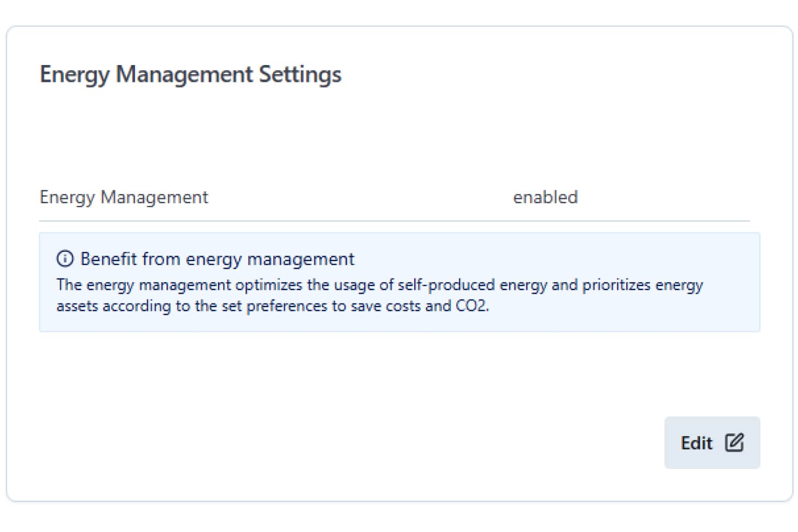This screenshot has width=798, height=532.
Task: Select the Energy Management Settings heading
Action: pos(190,75)
